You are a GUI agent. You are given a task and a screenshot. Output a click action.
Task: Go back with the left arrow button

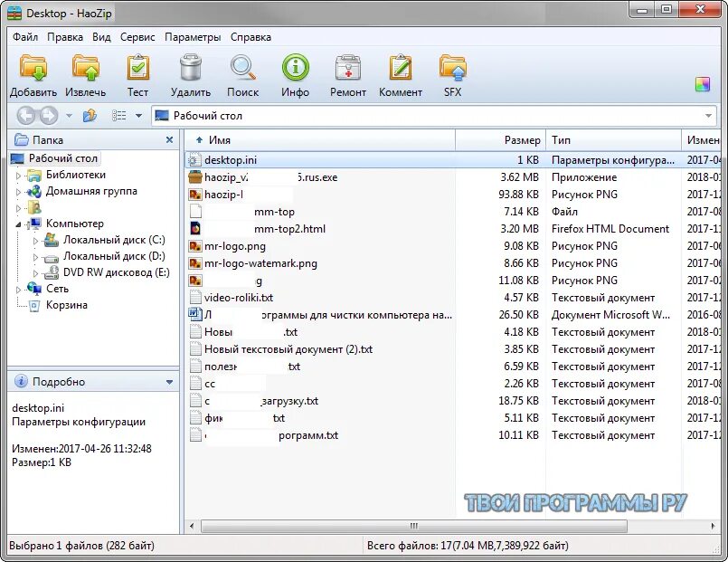[26, 116]
